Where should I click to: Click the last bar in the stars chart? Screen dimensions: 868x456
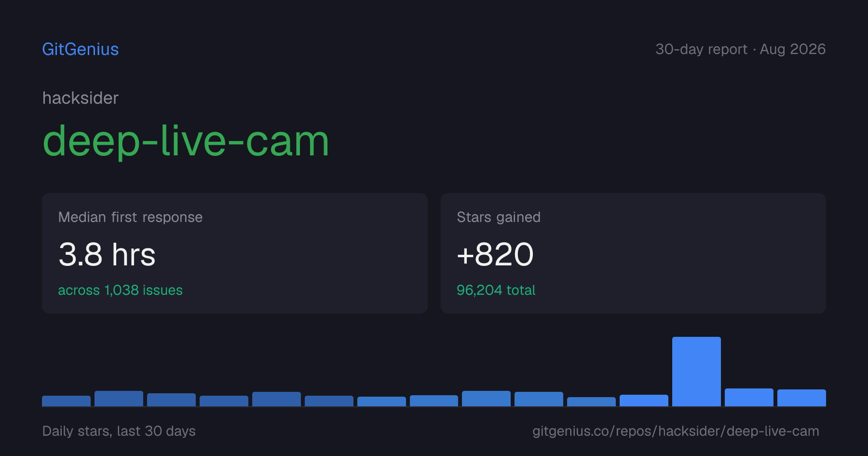tap(801, 398)
